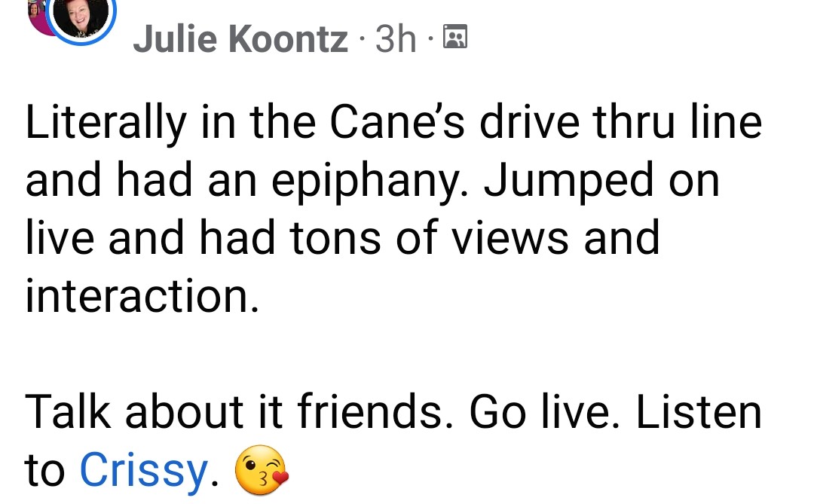Viewport: 814px width, 504px height.
Task: Click the word Listen in the post
Action: tap(699, 411)
